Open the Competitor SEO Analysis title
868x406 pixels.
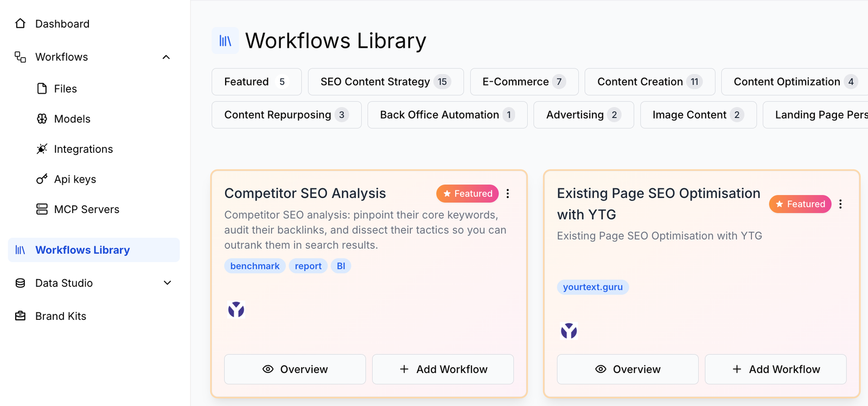point(305,194)
